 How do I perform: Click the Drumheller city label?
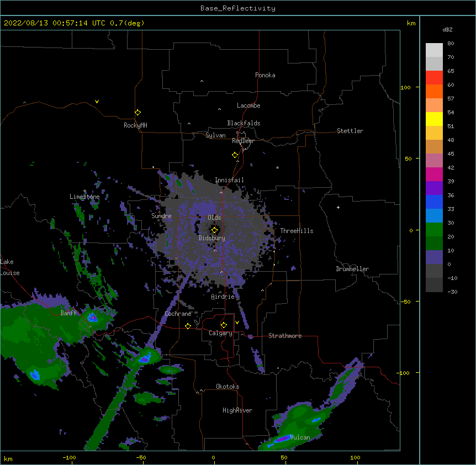(352, 269)
